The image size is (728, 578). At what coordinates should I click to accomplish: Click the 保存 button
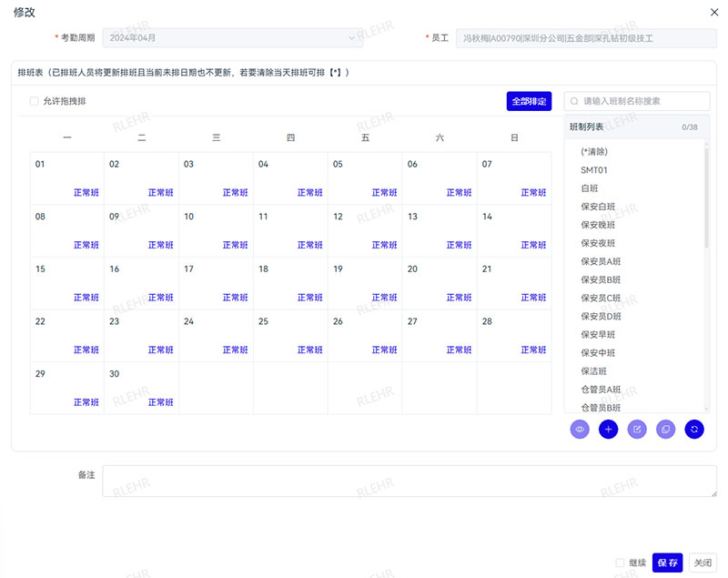[667, 563]
